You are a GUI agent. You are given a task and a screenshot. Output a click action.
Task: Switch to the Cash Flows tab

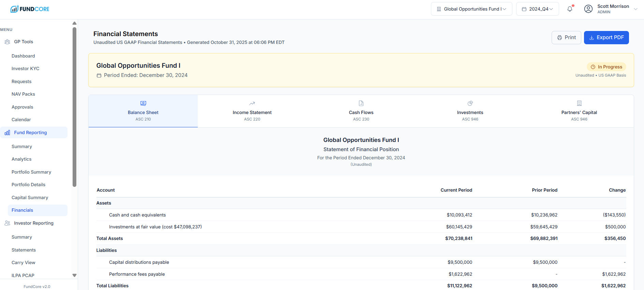(x=361, y=113)
